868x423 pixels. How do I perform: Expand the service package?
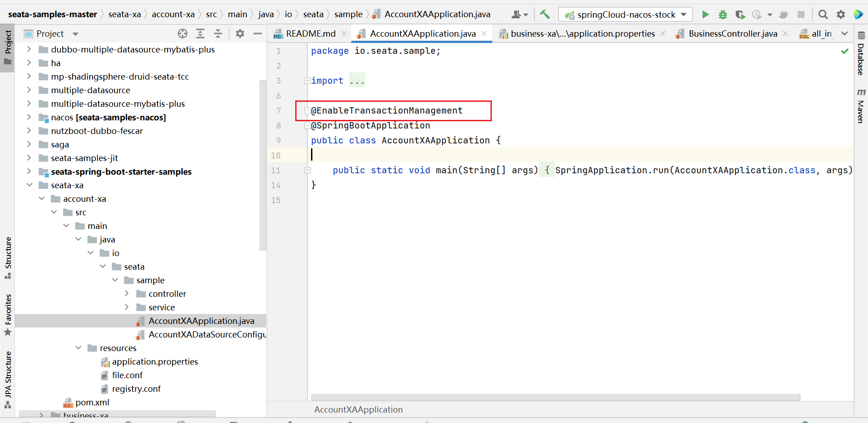[x=127, y=307]
